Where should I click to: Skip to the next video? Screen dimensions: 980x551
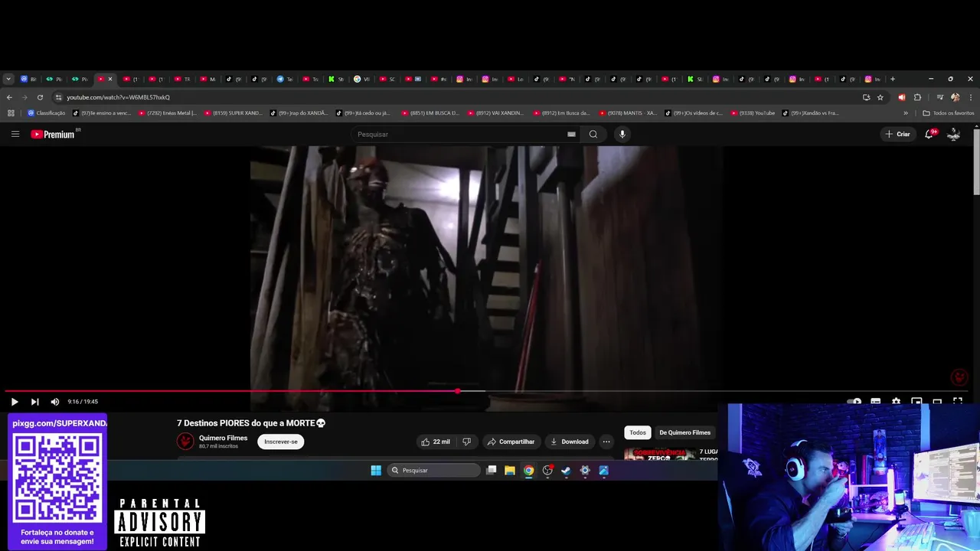tap(34, 402)
